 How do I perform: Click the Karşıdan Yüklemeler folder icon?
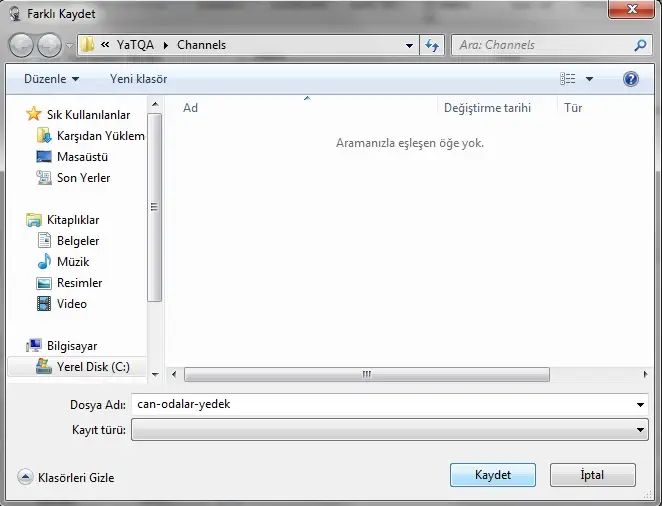(44, 135)
